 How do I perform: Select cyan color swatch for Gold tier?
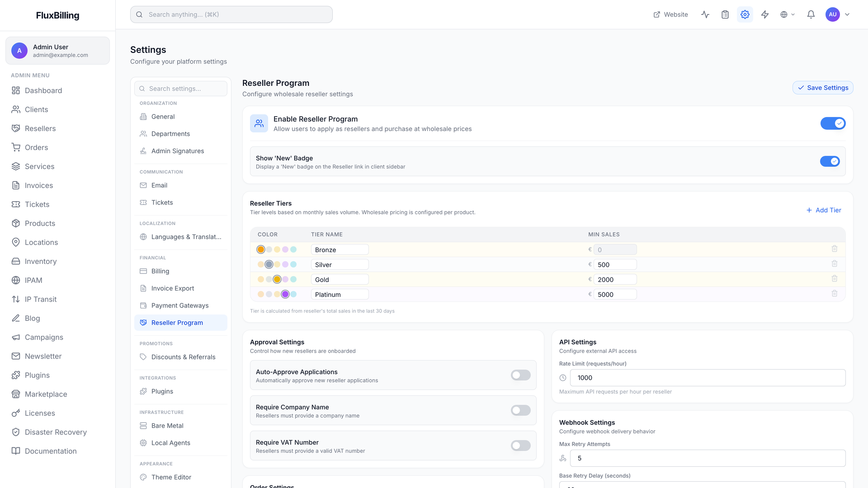(x=293, y=279)
